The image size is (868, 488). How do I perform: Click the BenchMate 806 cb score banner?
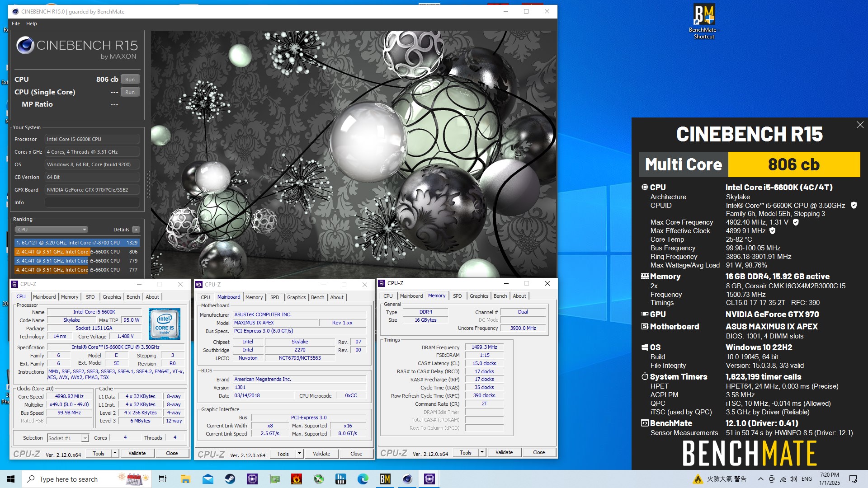[x=794, y=164]
